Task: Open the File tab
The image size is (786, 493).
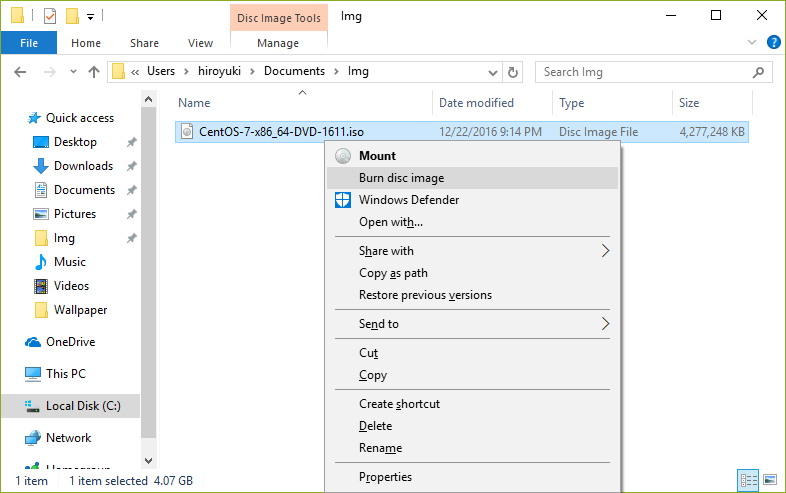Action: (29, 43)
